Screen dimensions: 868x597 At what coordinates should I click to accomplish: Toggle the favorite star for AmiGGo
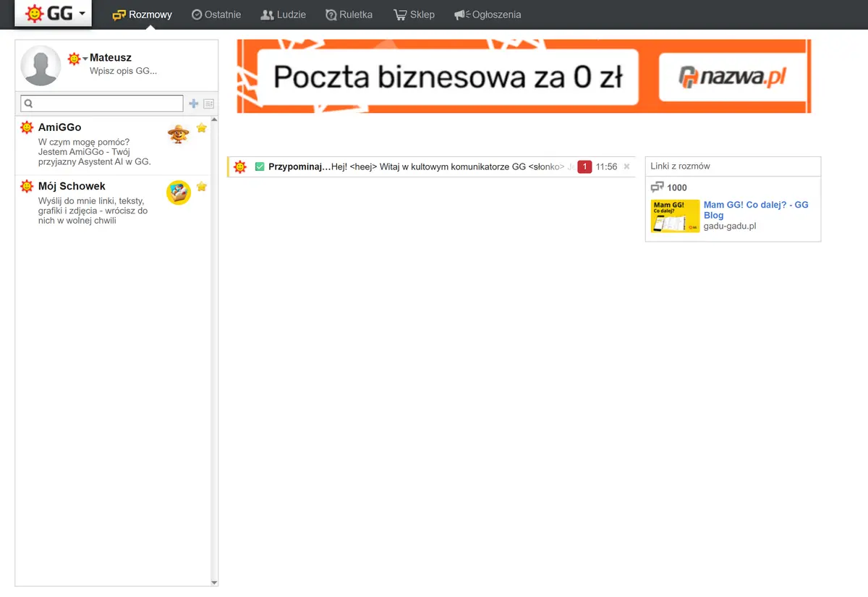click(202, 128)
